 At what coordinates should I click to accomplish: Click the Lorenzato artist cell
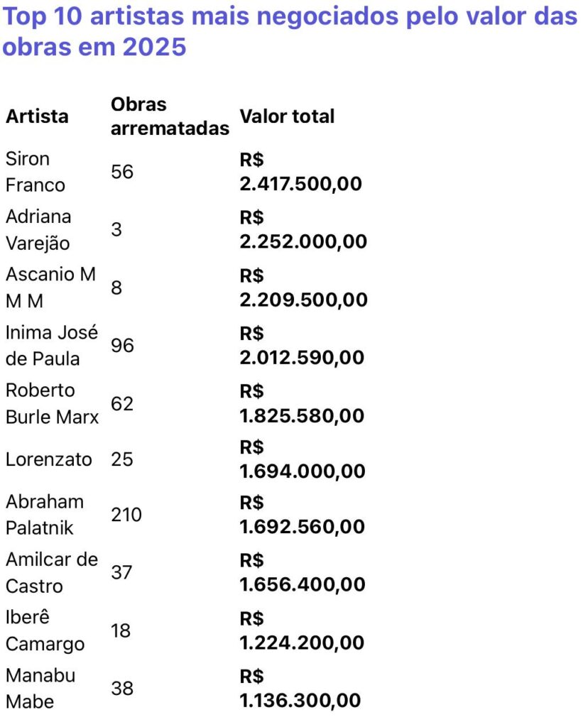tap(49, 459)
